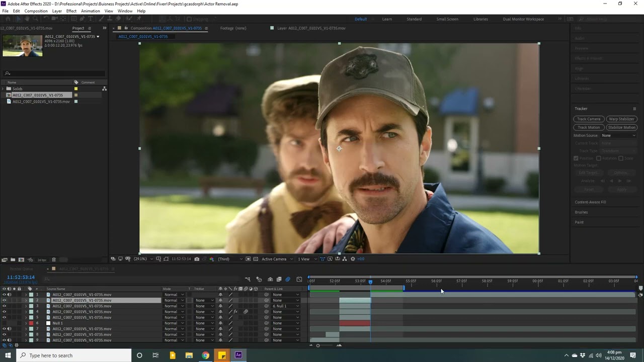Viewport: 644px width, 362px height.
Task: Click the current time indicator on the timeline
Action: pos(370,282)
